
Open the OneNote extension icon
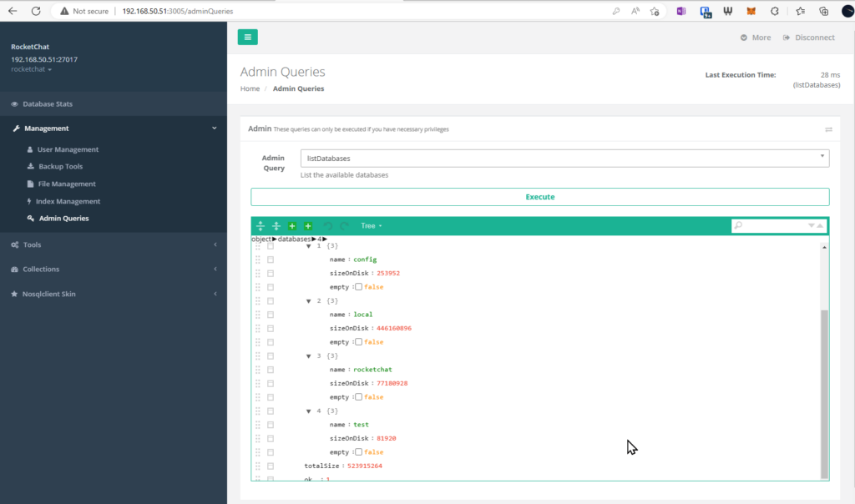681,11
